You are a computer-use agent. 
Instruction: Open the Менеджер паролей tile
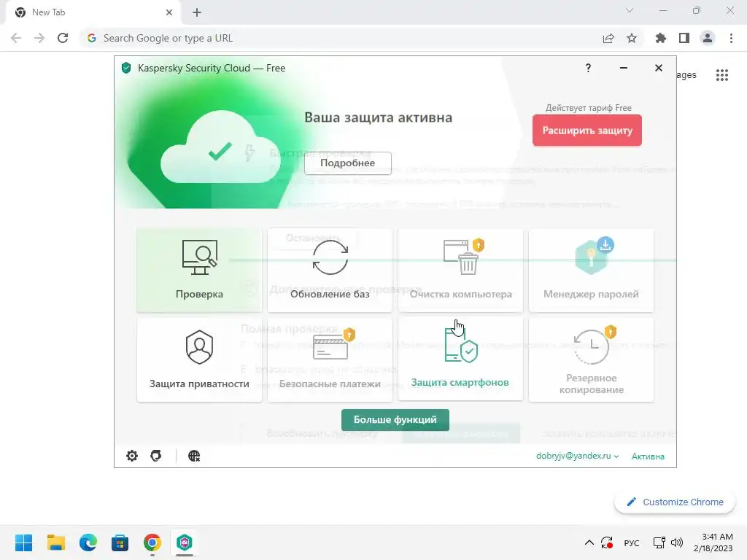[x=591, y=270]
